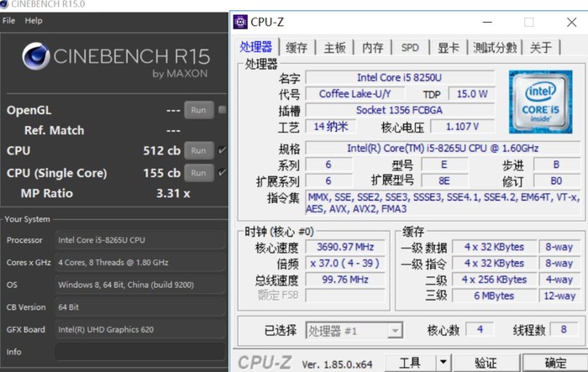This screenshot has width=588, height=372.
Task: Click the 倍频 value x 37.0 (4 - 39)
Action: click(x=345, y=263)
